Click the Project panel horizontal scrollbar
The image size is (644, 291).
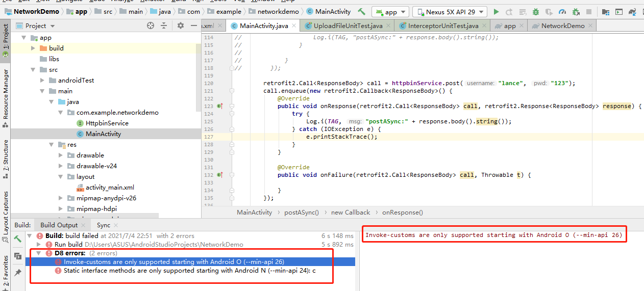[x=85, y=216]
